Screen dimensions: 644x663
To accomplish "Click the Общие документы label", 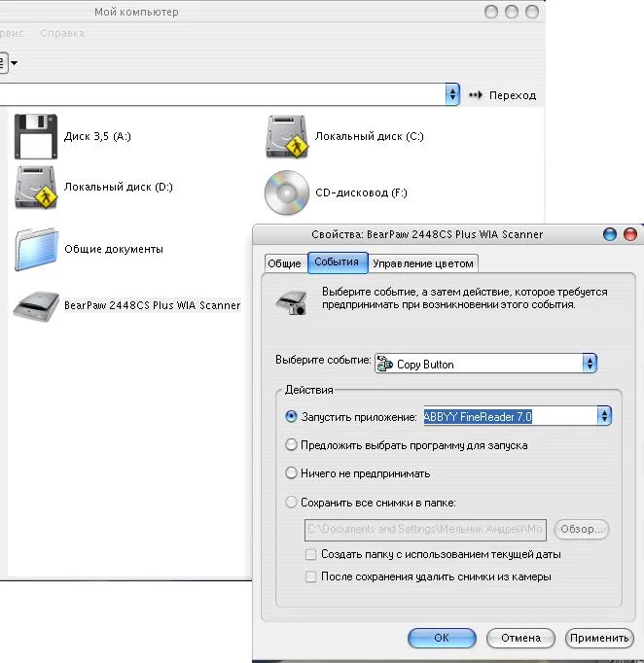I will 114,249.
